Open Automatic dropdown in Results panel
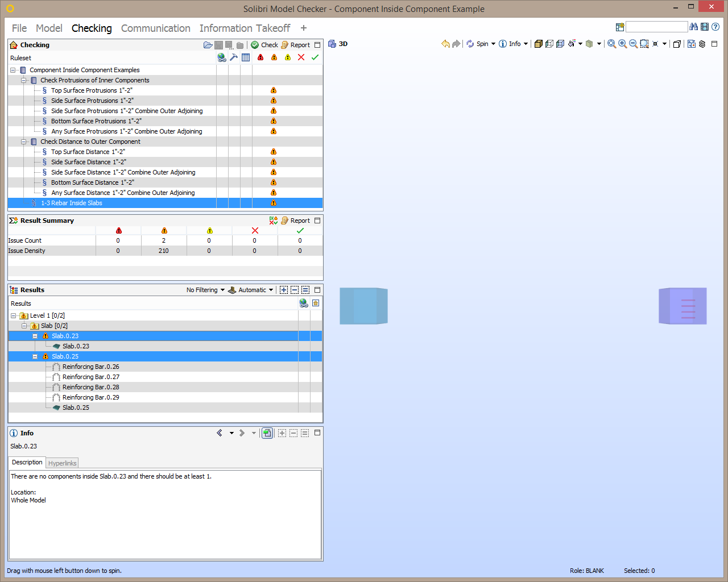 251,290
